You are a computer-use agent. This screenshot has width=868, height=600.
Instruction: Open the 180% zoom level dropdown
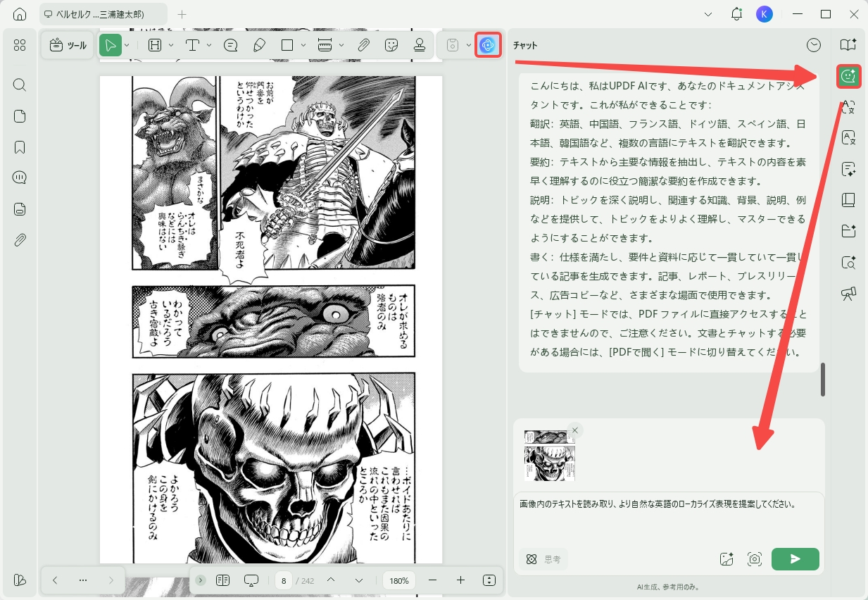point(399,580)
